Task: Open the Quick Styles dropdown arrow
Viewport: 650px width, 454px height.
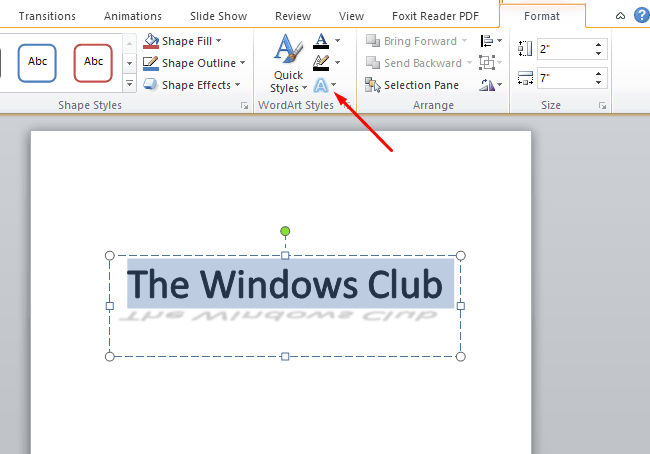Action: [x=304, y=88]
